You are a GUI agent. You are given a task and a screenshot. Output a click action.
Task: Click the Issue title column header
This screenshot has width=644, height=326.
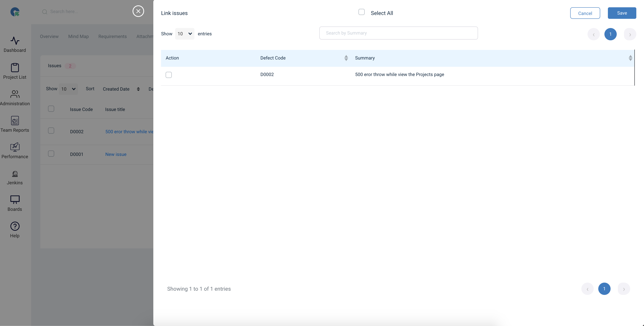[115, 109]
